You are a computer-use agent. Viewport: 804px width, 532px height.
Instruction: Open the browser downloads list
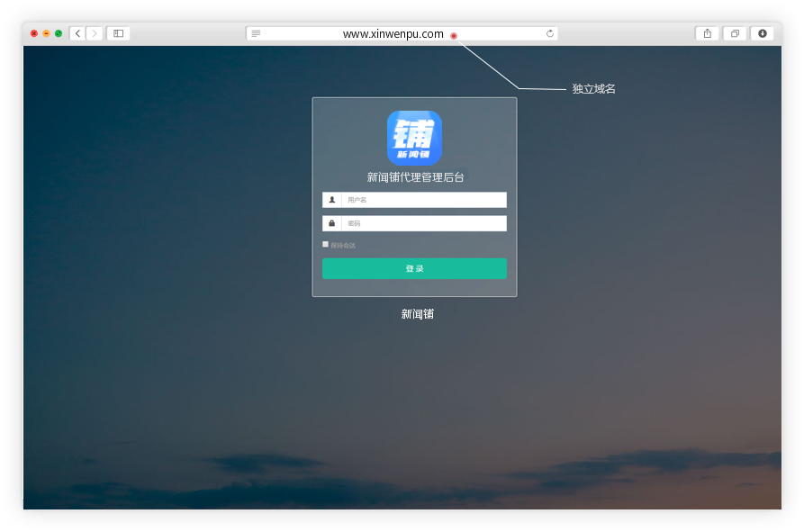763,33
